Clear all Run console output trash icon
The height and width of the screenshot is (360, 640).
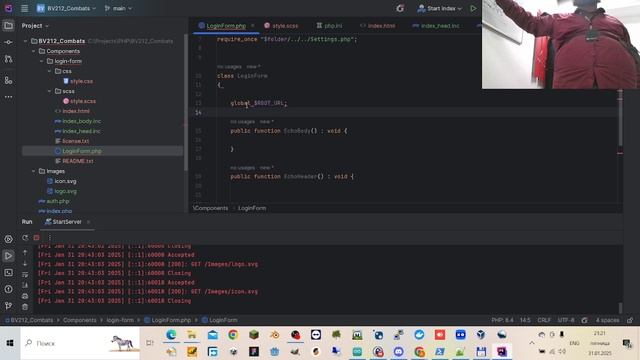[x=25, y=307]
